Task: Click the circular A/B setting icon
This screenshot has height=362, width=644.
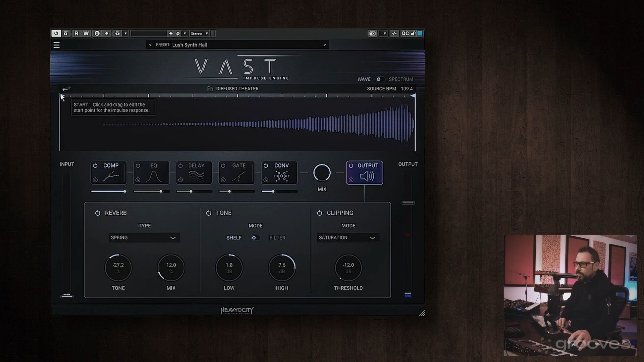Action: [x=97, y=33]
